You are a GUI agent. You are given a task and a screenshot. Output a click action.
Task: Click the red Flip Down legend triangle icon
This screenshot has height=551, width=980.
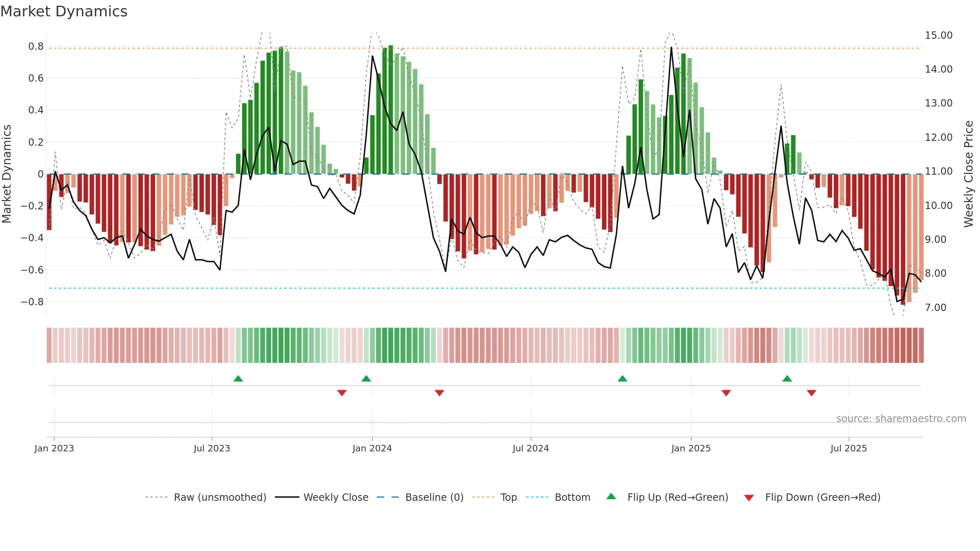749,498
